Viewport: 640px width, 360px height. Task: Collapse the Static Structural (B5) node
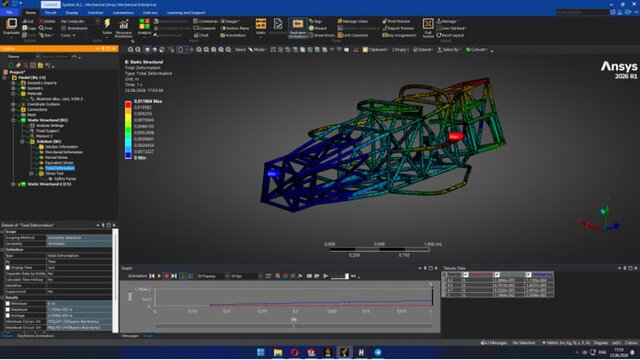pos(13,120)
